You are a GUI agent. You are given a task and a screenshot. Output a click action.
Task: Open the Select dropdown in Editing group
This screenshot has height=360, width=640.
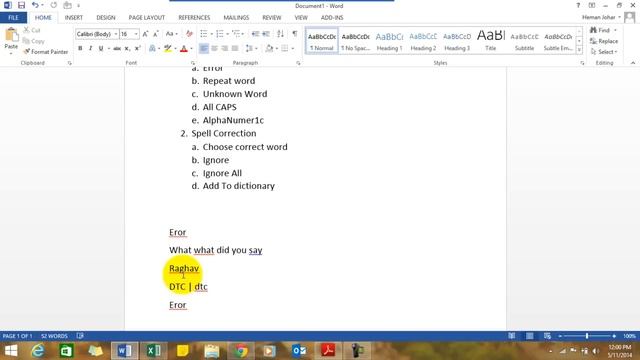[x=604, y=52]
